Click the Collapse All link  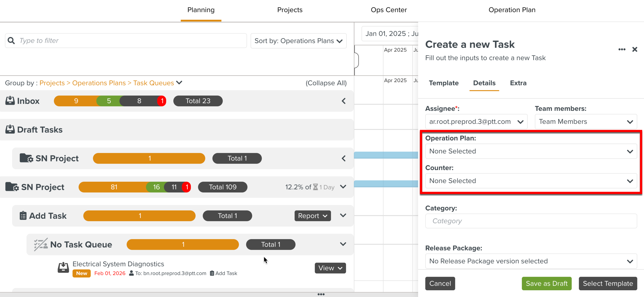[x=326, y=83]
